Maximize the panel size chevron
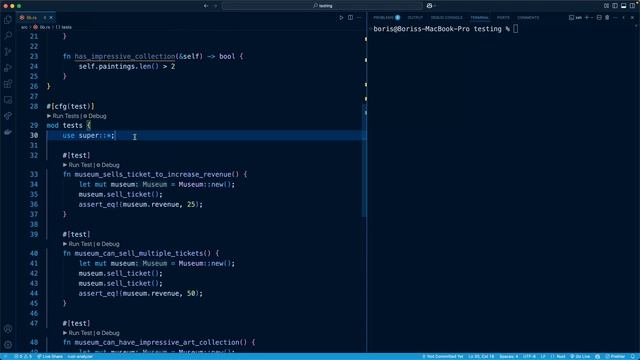The image size is (640, 360). click(624, 18)
